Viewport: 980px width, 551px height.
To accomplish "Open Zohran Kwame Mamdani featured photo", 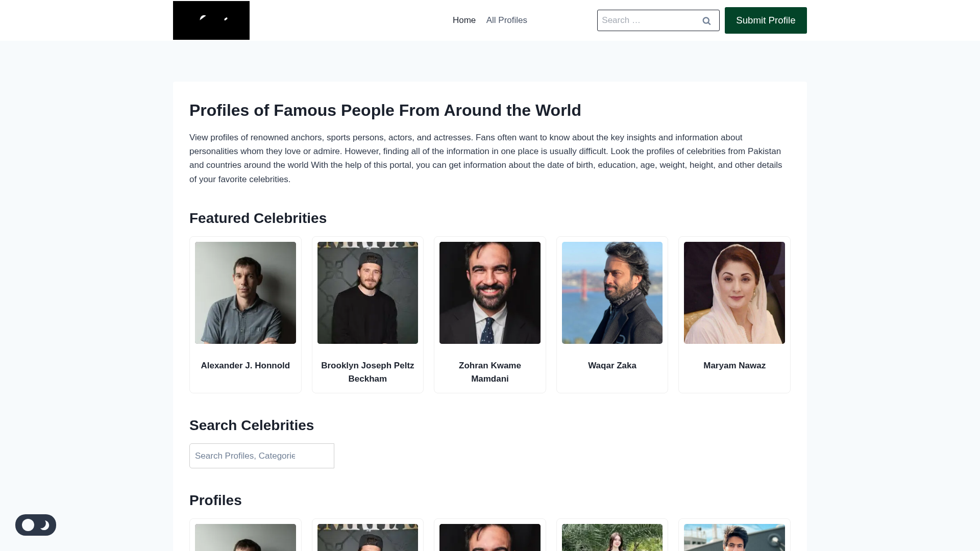I will coord(490,293).
